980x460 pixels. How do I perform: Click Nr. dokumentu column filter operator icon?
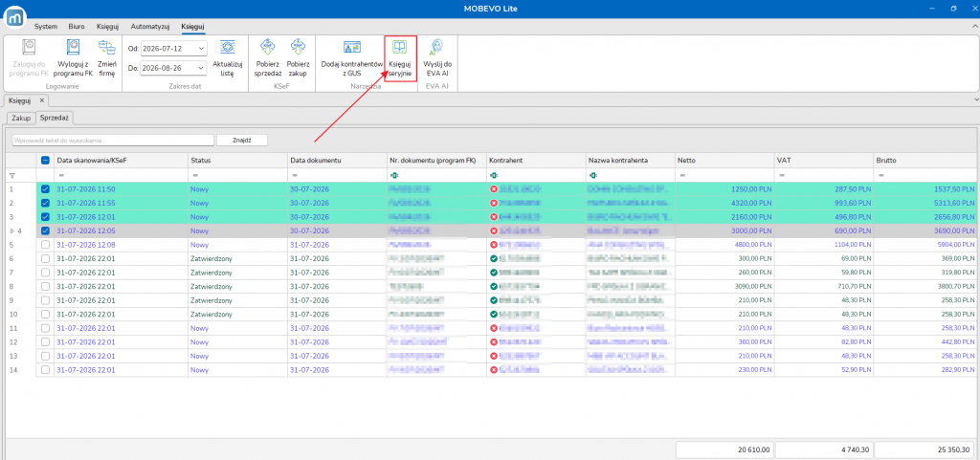click(392, 175)
